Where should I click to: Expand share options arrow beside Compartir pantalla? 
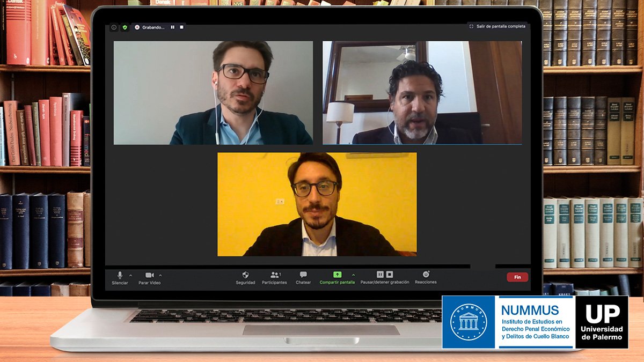pyautogui.click(x=353, y=275)
